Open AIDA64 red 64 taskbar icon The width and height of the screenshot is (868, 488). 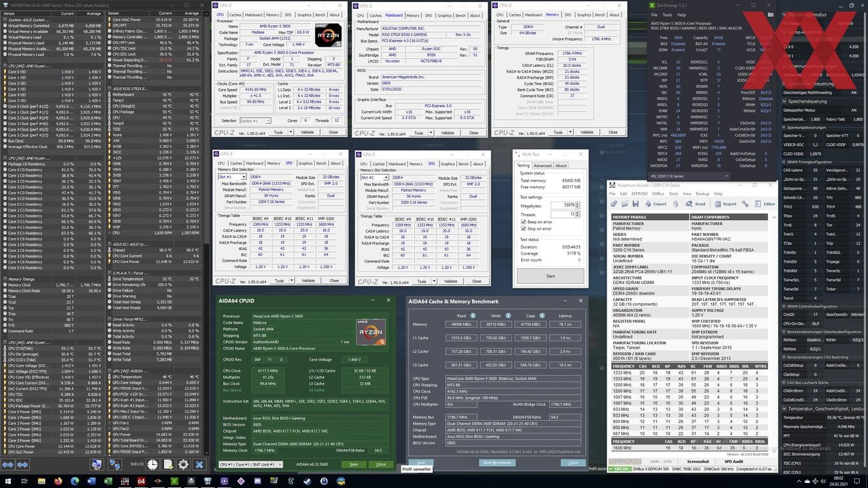click(x=141, y=481)
